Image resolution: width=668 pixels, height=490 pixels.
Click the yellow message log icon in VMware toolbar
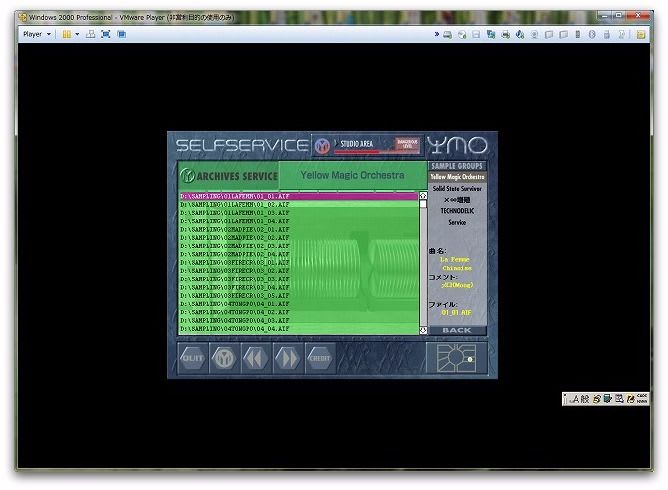(x=640, y=35)
